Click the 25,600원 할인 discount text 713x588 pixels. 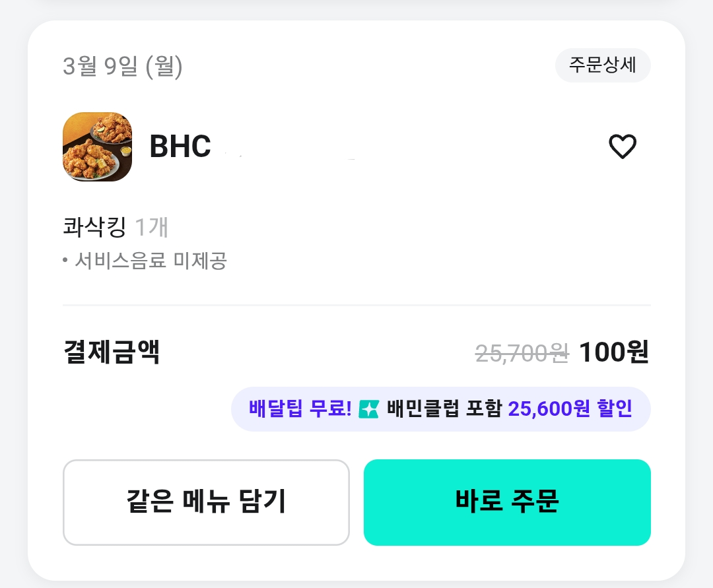pyautogui.click(x=570, y=408)
